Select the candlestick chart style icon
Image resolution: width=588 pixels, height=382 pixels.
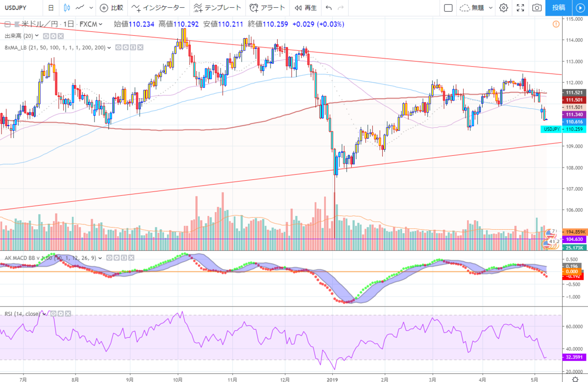click(67, 8)
